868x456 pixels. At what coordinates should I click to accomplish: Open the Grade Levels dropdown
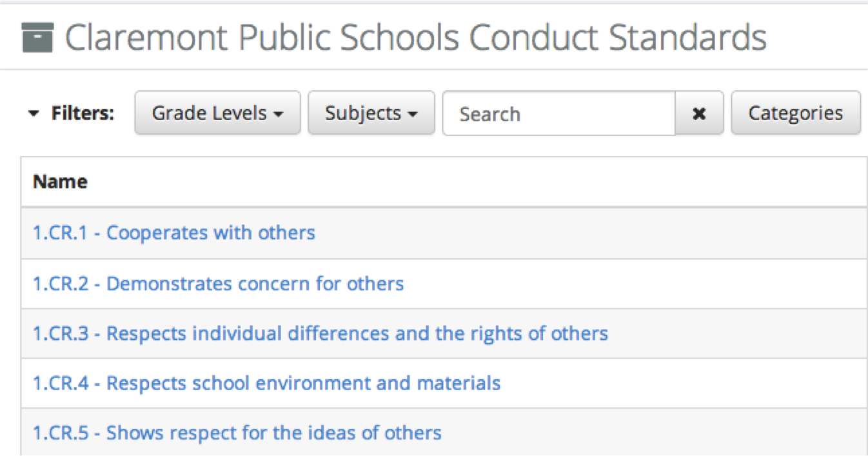click(x=217, y=113)
